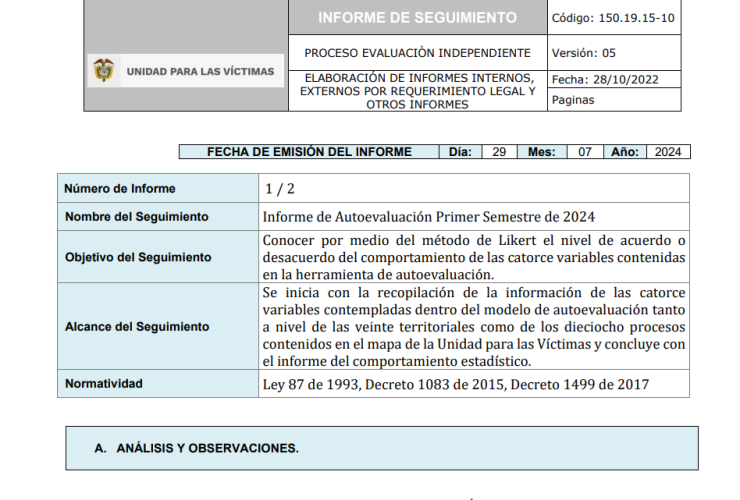Viewport: 740px width, 500px height.
Task: Click 'A. ANÁLISIS Y OBSERVACIONES.' section heading
Action: tap(196, 448)
